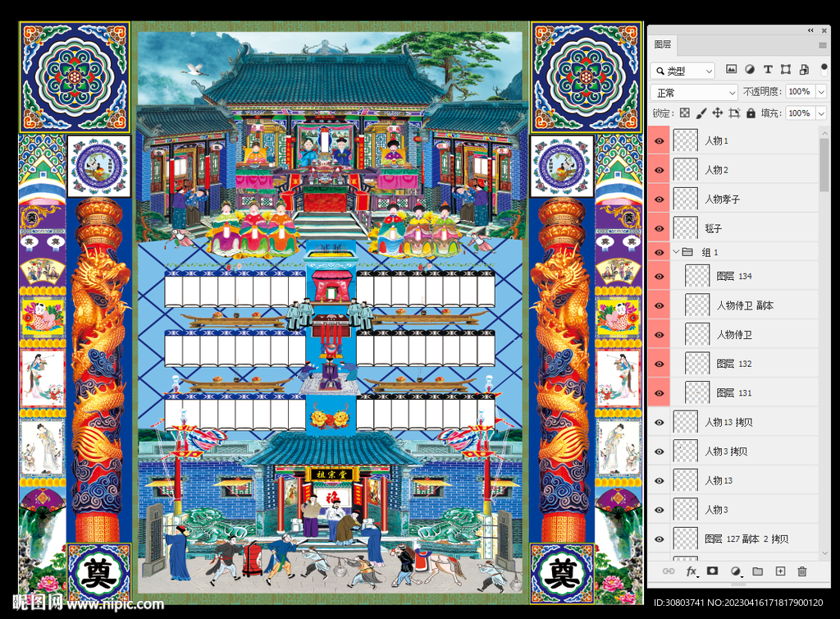
Task: Add a layer style with fx icon
Action: tap(692, 571)
